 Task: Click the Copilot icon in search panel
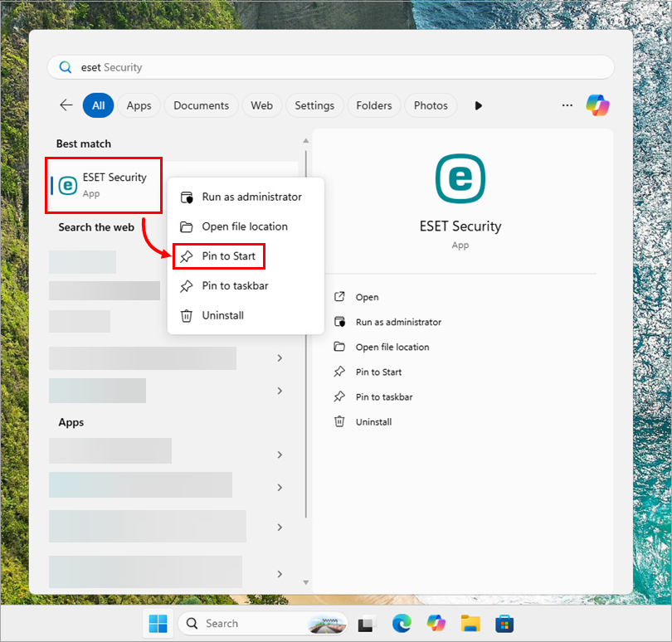tap(597, 105)
